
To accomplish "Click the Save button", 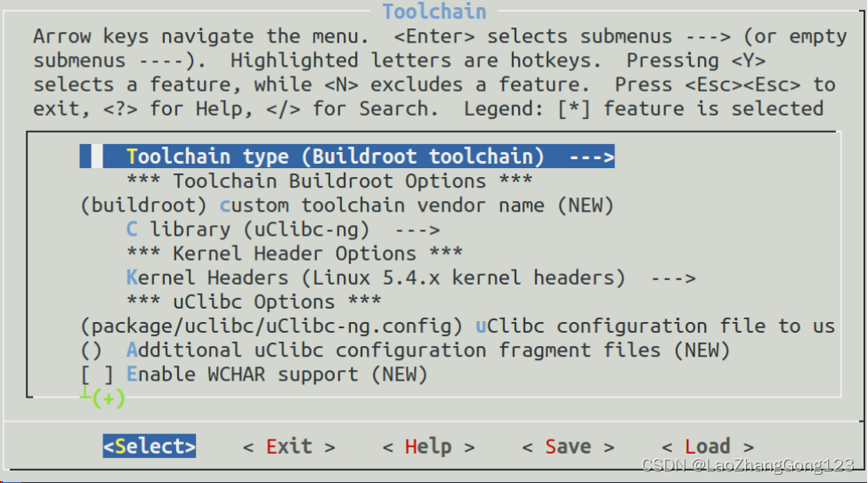I will point(568,447).
